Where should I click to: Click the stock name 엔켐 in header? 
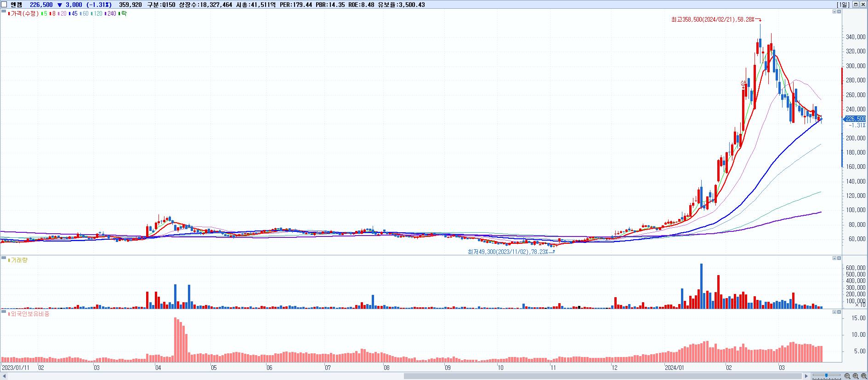coord(16,5)
